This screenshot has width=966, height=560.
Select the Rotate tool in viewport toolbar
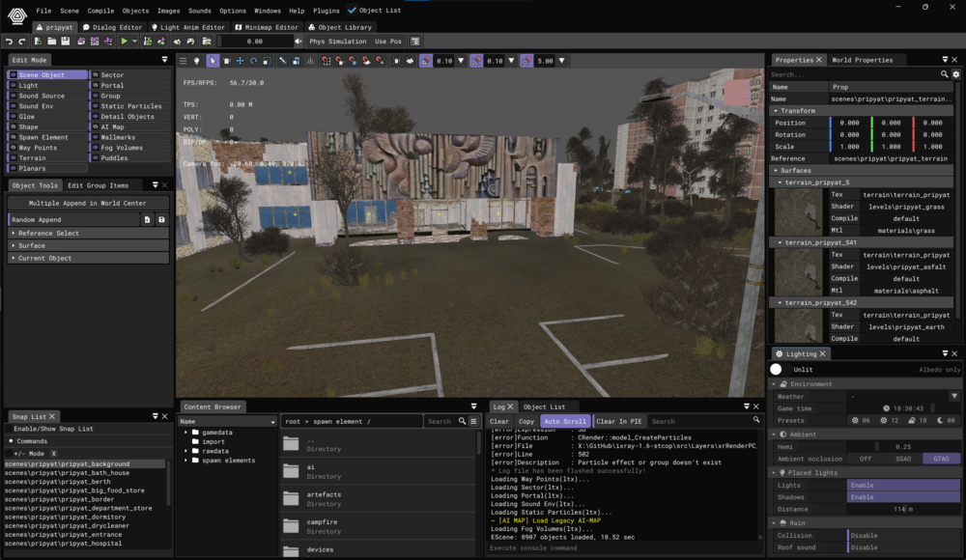pyautogui.click(x=253, y=61)
